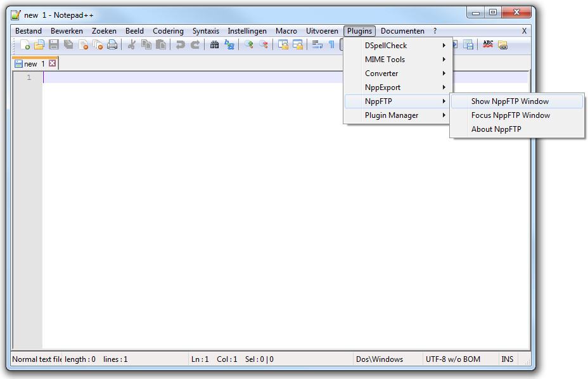
Task: Click the save recorded macro toolbar icon
Action: pos(468,44)
